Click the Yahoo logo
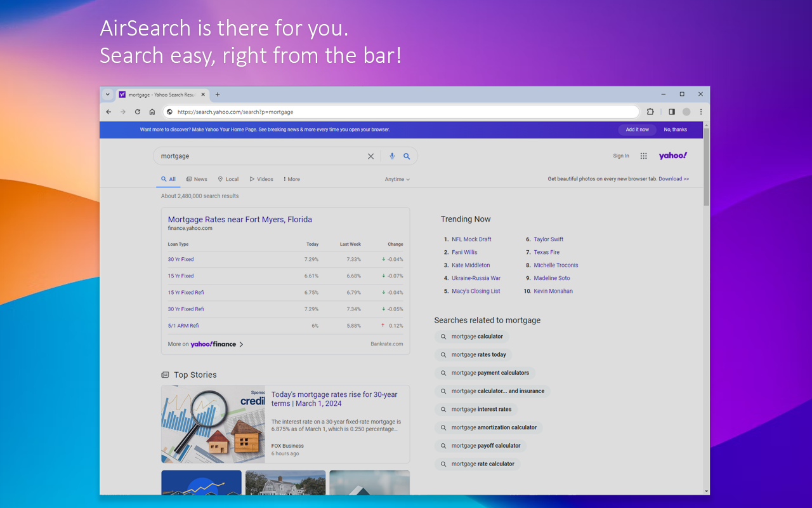Image resolution: width=812 pixels, height=508 pixels. 673,156
